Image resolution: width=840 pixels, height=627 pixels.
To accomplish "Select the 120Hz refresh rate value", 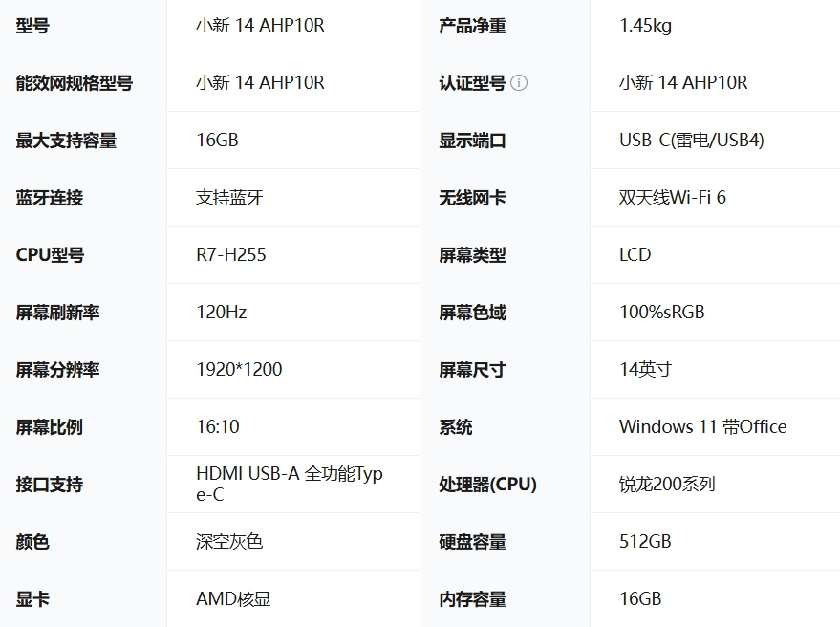I will pos(222,313).
